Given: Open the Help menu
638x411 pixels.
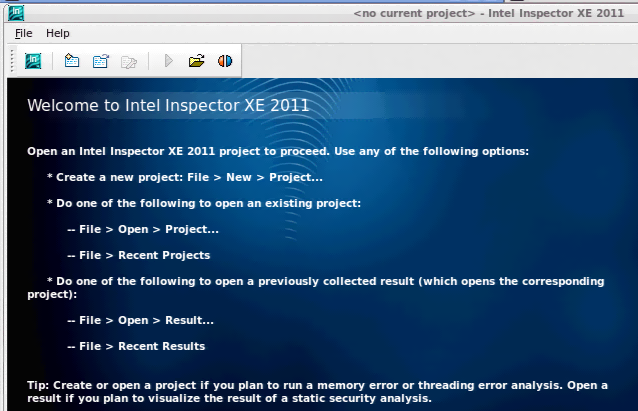Looking at the screenshot, I should pos(58,33).
